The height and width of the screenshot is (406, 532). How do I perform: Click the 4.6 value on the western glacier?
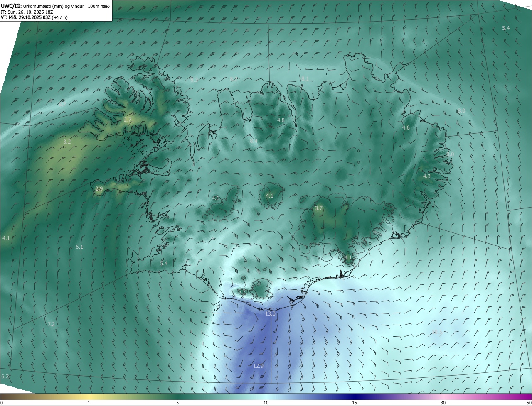click(216, 198)
